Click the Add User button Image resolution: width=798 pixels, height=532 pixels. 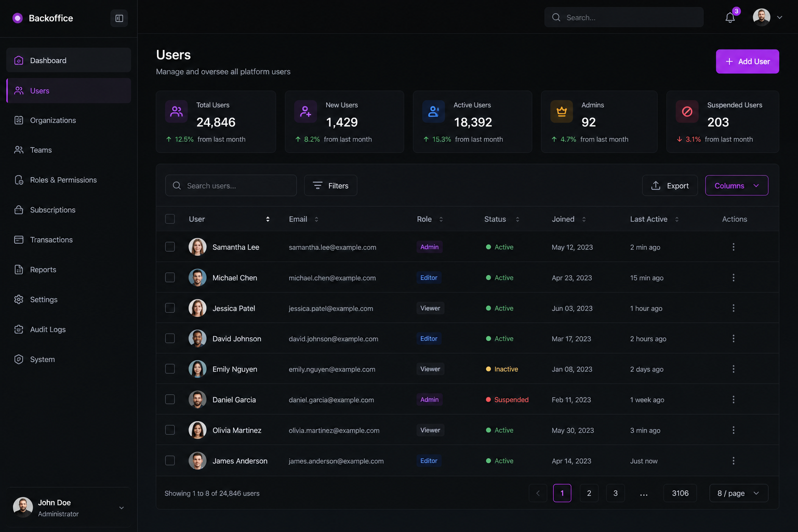747,61
